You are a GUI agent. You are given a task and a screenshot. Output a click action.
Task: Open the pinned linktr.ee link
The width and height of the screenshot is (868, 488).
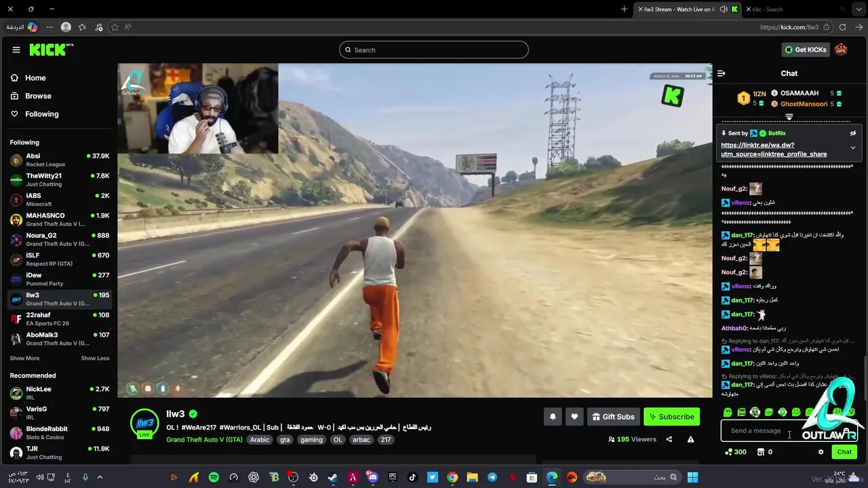click(x=774, y=150)
